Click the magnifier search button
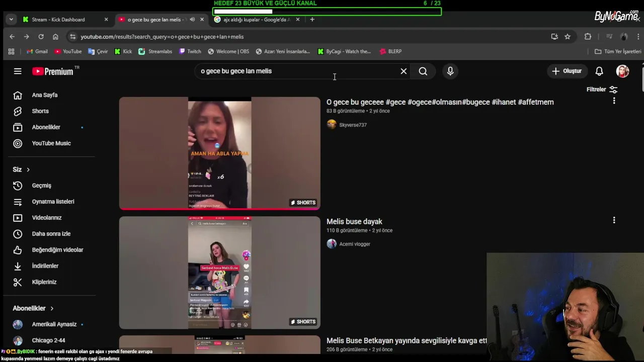The width and height of the screenshot is (644, 362). tap(423, 71)
